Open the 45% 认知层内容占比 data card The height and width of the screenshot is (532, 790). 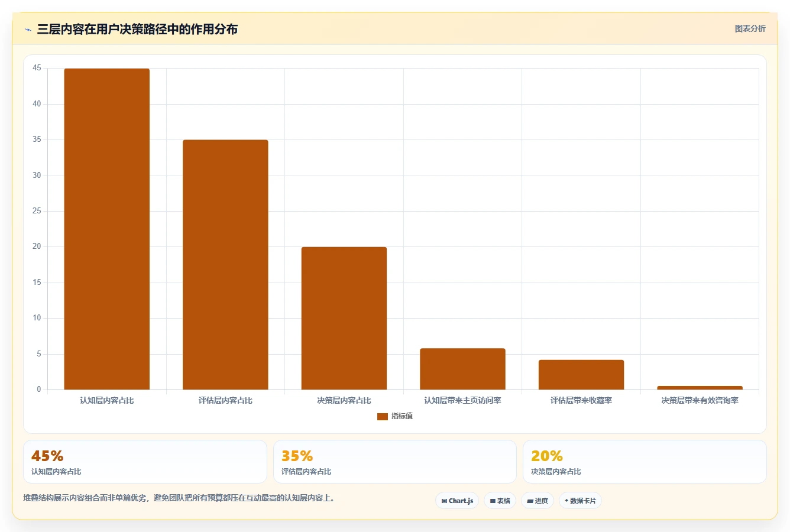point(145,462)
